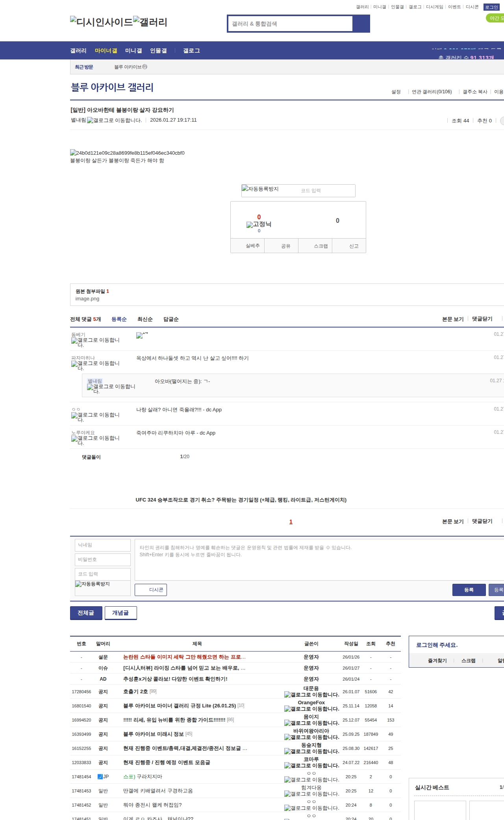Click the 자동등록방지 captcha image above the vote box
The width and height of the screenshot is (504, 820).
click(261, 189)
